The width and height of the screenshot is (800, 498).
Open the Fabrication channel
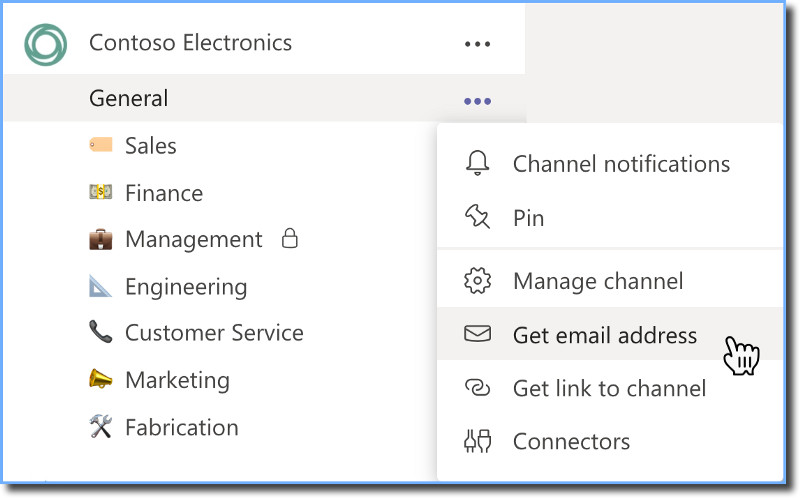pos(182,428)
